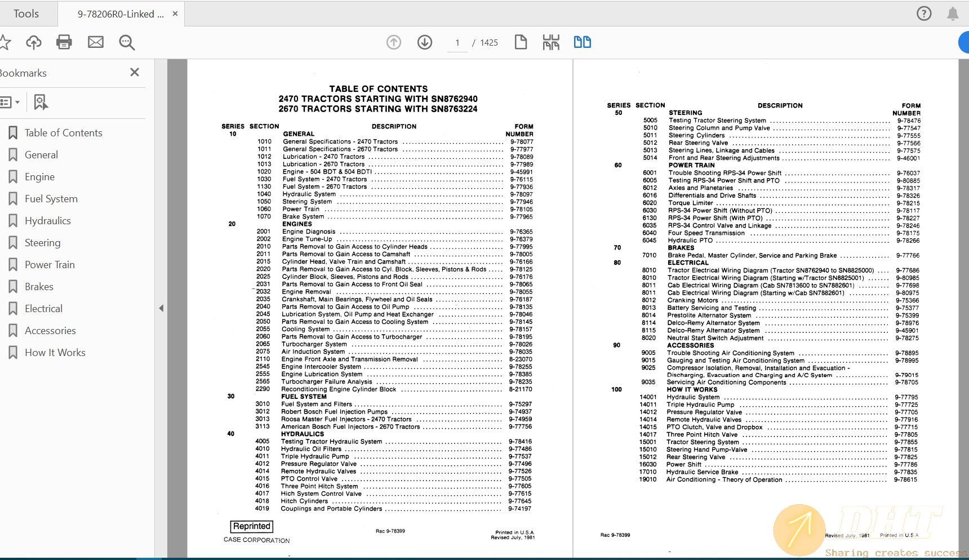The width and height of the screenshot is (969, 560).
Task: Save the file to cloud storage
Action: (33, 42)
